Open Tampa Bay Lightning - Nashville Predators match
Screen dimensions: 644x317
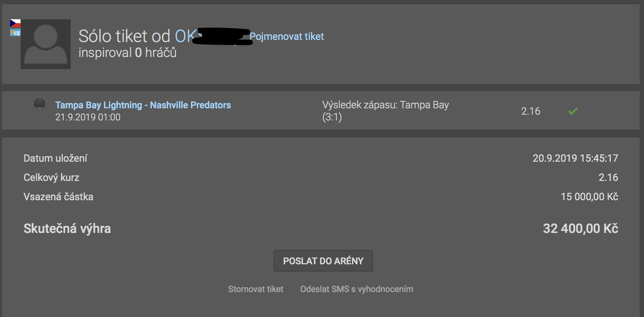pos(143,105)
